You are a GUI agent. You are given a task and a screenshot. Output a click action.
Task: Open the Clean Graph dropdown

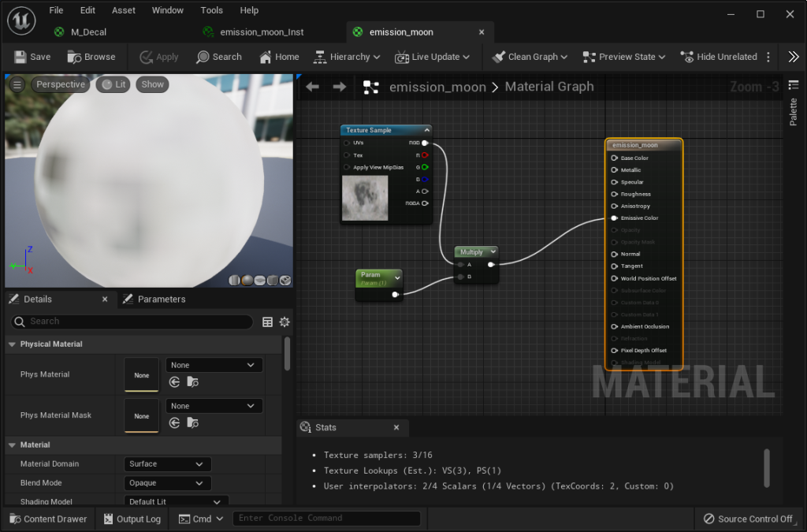pyautogui.click(x=530, y=57)
